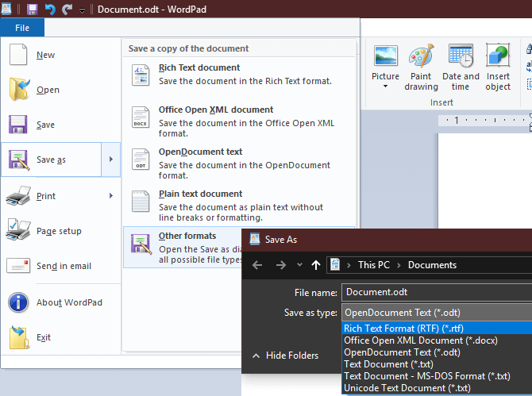Save as OpenDocument text

point(239,163)
